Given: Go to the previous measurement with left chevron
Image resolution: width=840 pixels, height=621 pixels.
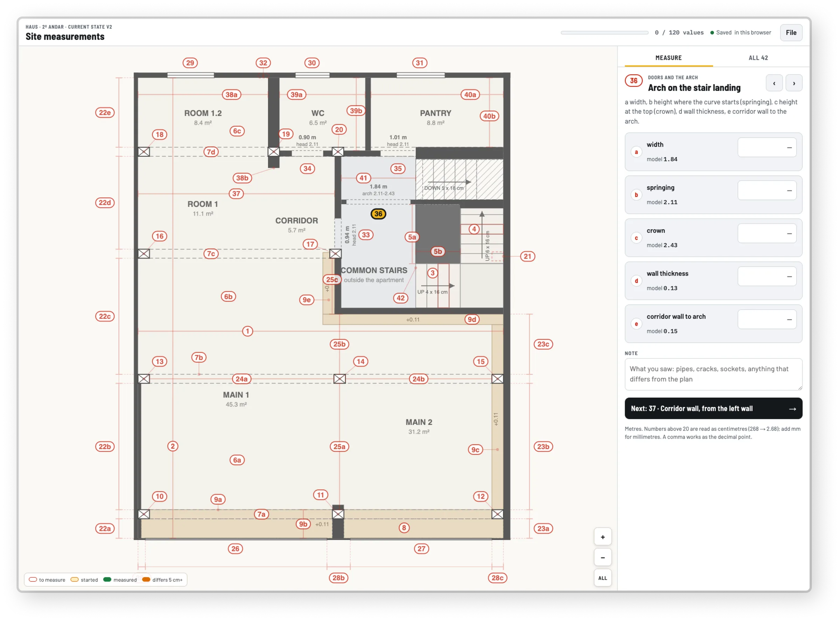Looking at the screenshot, I should coord(774,83).
